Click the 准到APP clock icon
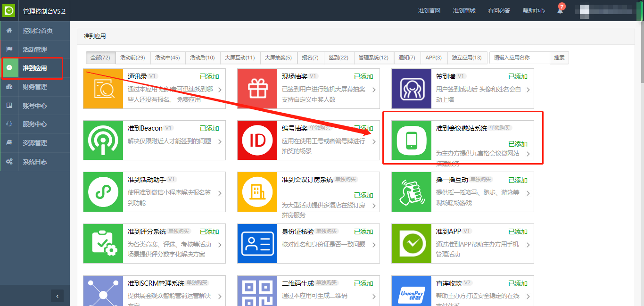The image size is (644, 306). pyautogui.click(x=411, y=243)
